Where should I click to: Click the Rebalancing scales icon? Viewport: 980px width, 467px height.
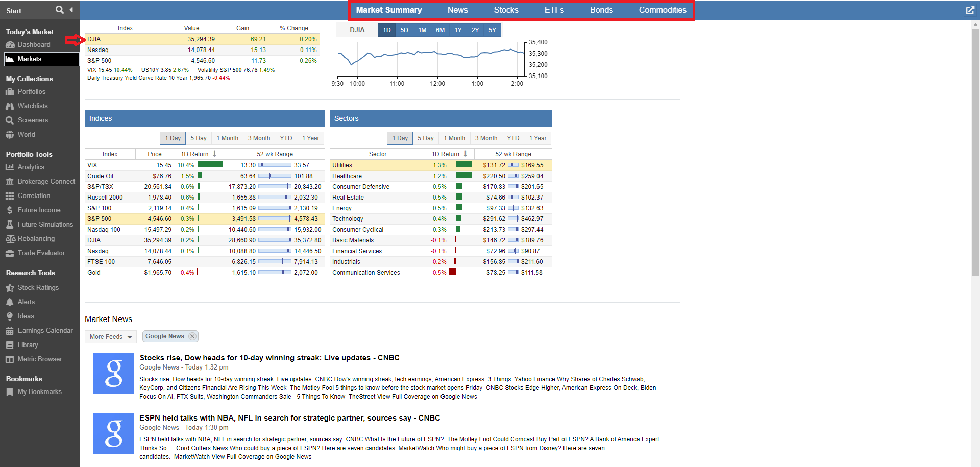tap(10, 239)
